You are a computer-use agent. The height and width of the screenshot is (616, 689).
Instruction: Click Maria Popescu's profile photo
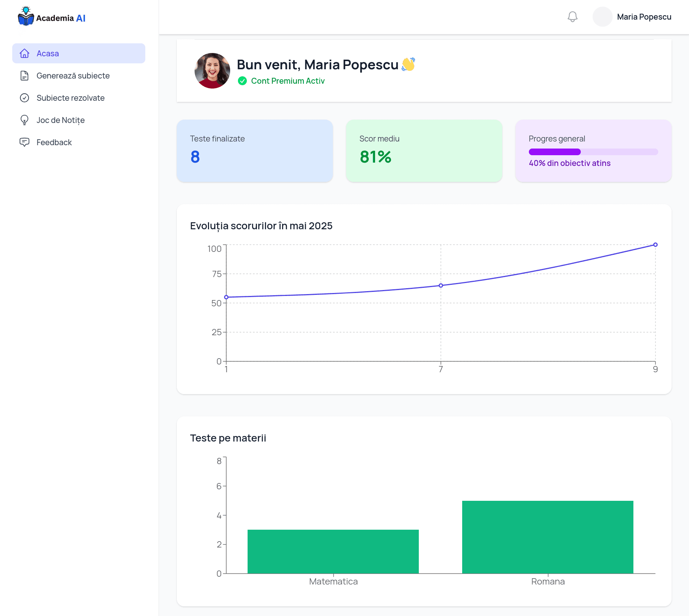(212, 70)
